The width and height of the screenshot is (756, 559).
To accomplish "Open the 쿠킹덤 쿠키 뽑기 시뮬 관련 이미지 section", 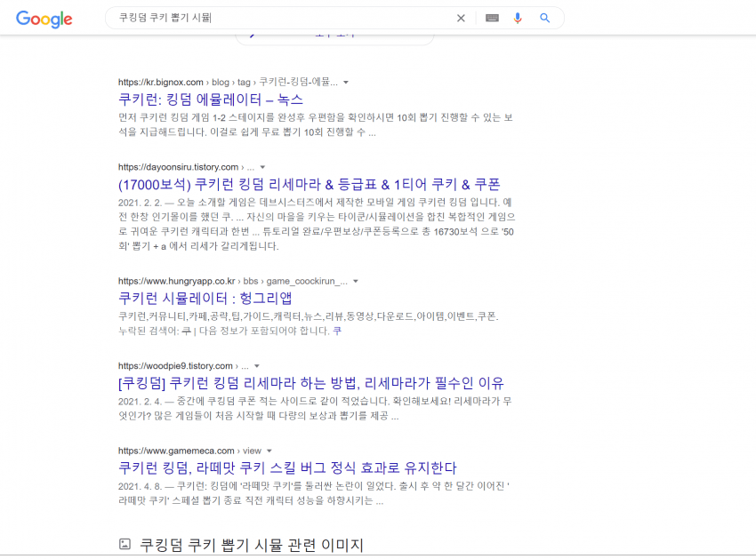I will [x=251, y=545].
